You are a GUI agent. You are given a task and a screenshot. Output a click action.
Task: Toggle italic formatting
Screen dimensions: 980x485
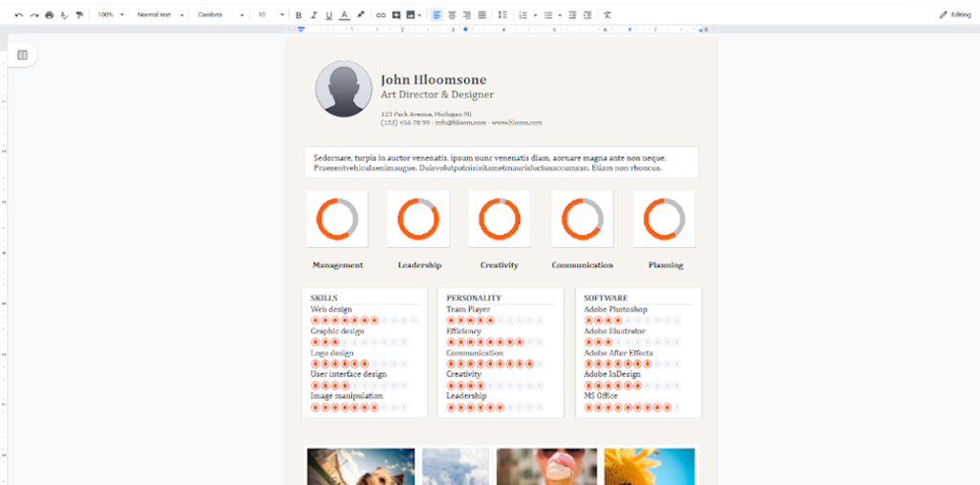[x=314, y=15]
